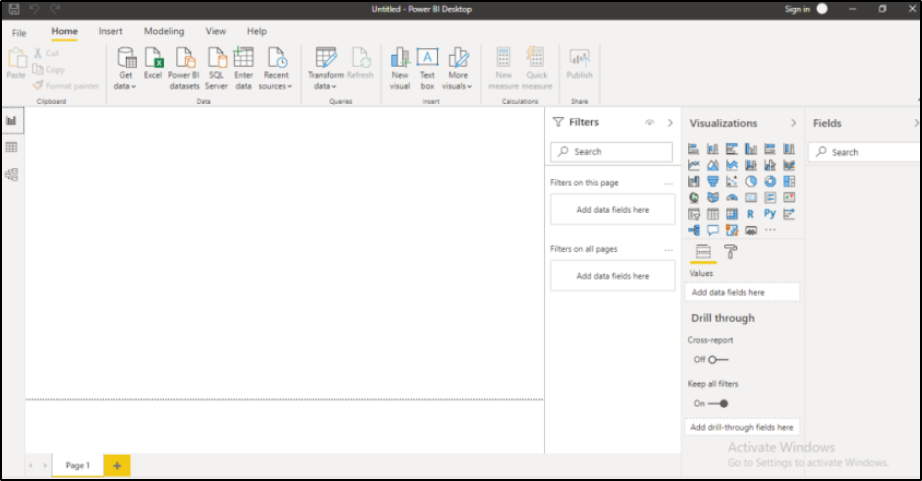Collapse the Visualizations pane with its chevron
The width and height of the screenshot is (922, 481).
pos(793,123)
